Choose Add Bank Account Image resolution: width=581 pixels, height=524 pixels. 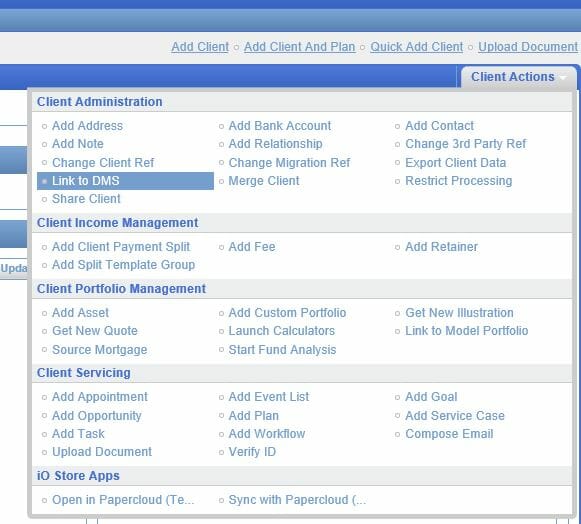(x=280, y=126)
